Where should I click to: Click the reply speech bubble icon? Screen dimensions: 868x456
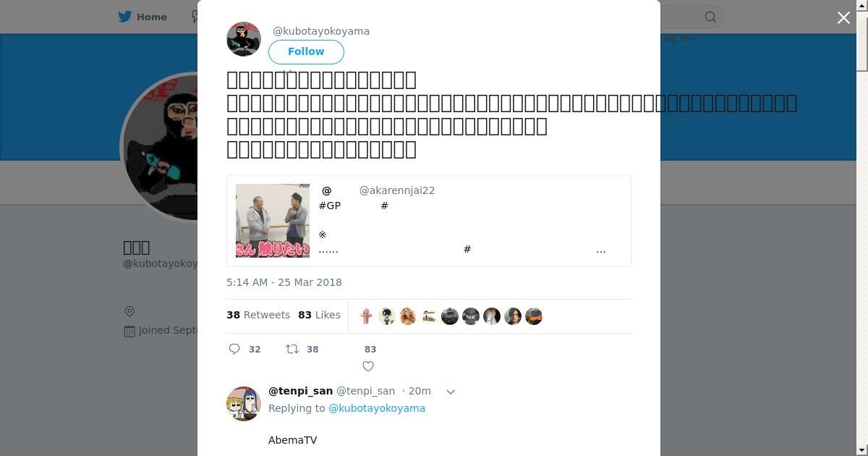(234, 349)
